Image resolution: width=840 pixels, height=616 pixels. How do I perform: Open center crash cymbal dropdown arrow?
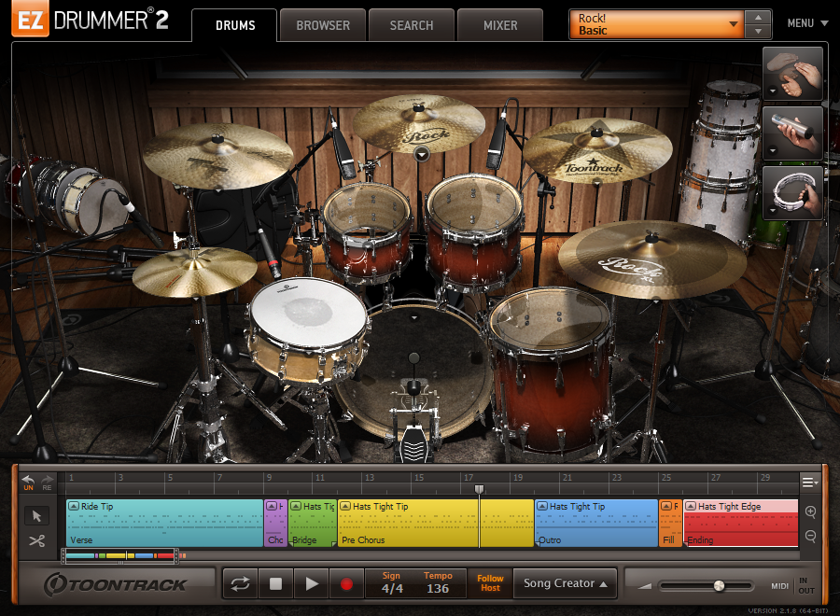(x=422, y=155)
